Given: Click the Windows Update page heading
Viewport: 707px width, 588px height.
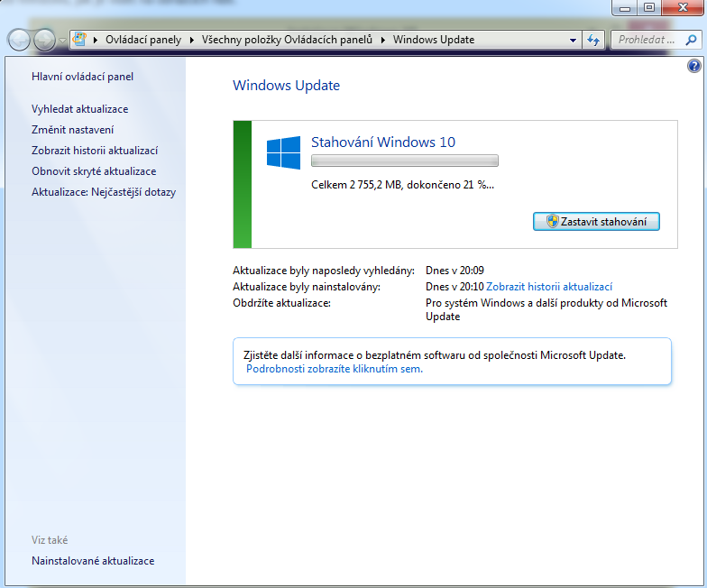Looking at the screenshot, I should 287,86.
